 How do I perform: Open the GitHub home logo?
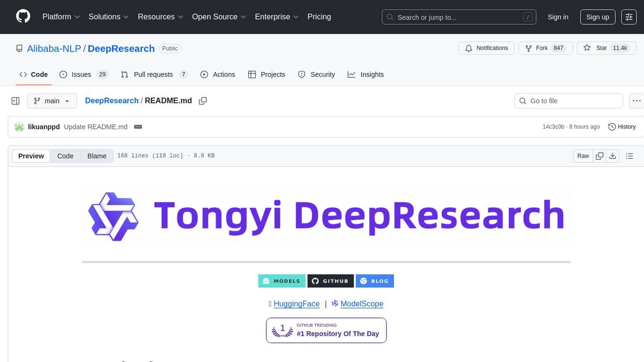click(x=23, y=17)
